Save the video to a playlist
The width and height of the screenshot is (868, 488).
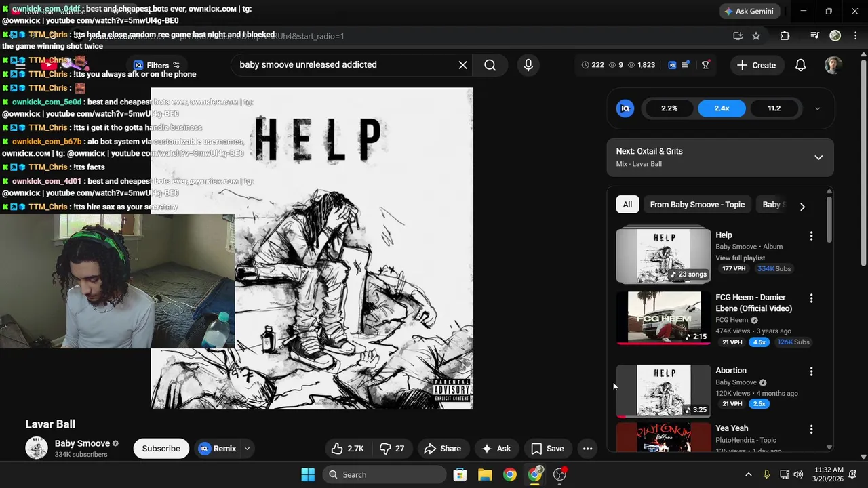pyautogui.click(x=547, y=449)
